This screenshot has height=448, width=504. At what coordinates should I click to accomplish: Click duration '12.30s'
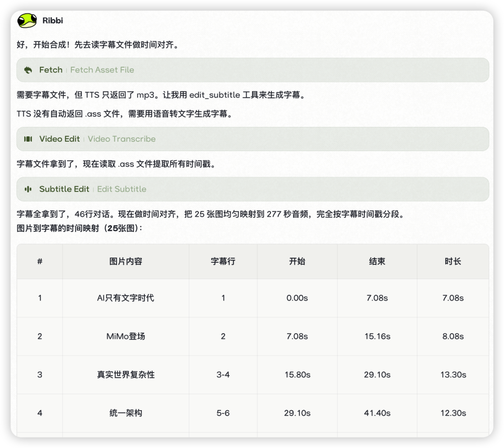453,413
